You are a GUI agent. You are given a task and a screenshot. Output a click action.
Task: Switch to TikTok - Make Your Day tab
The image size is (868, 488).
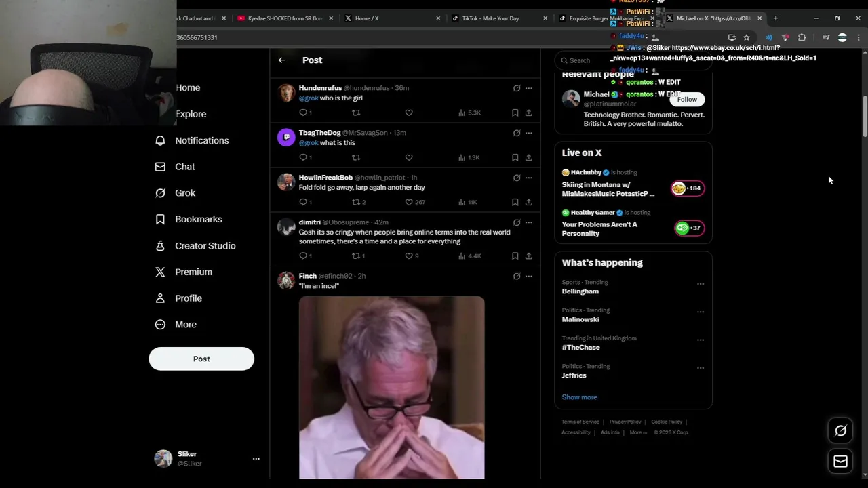coord(500,18)
